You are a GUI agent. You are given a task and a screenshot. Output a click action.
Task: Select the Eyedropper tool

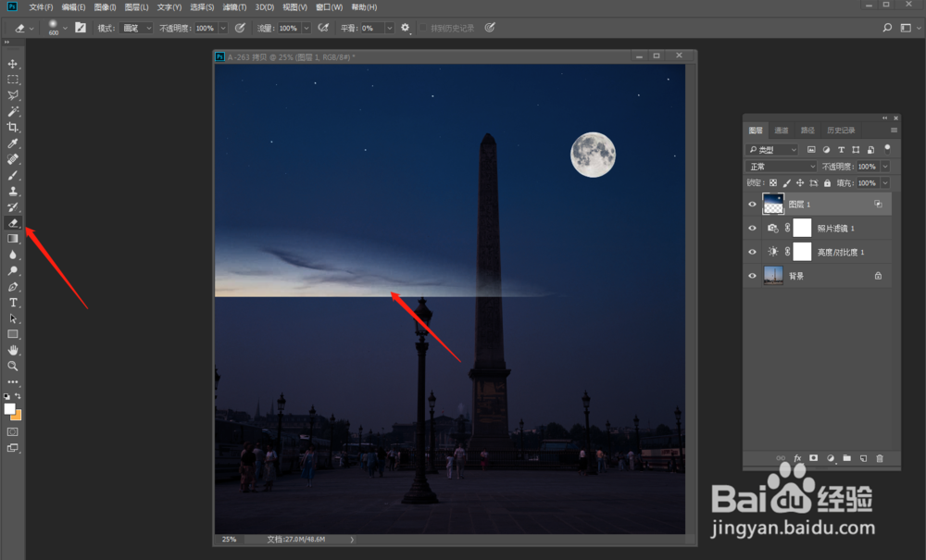pyautogui.click(x=12, y=143)
